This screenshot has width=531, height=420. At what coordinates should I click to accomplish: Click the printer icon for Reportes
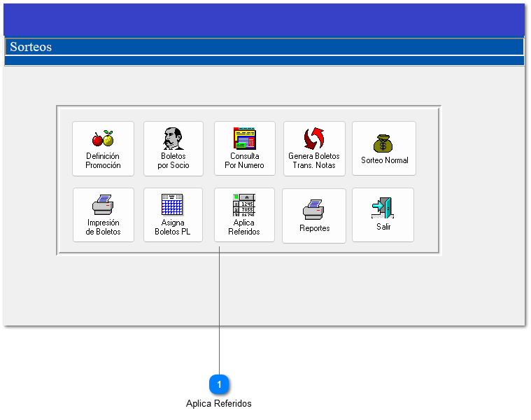[314, 209]
